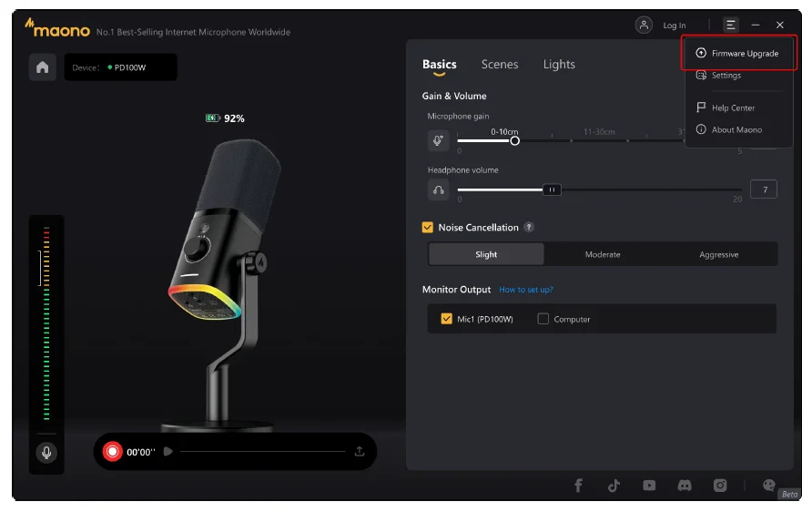Image resolution: width=812 pixels, height=512 pixels.
Task: Open Maono Facebook page
Action: pyautogui.click(x=578, y=485)
